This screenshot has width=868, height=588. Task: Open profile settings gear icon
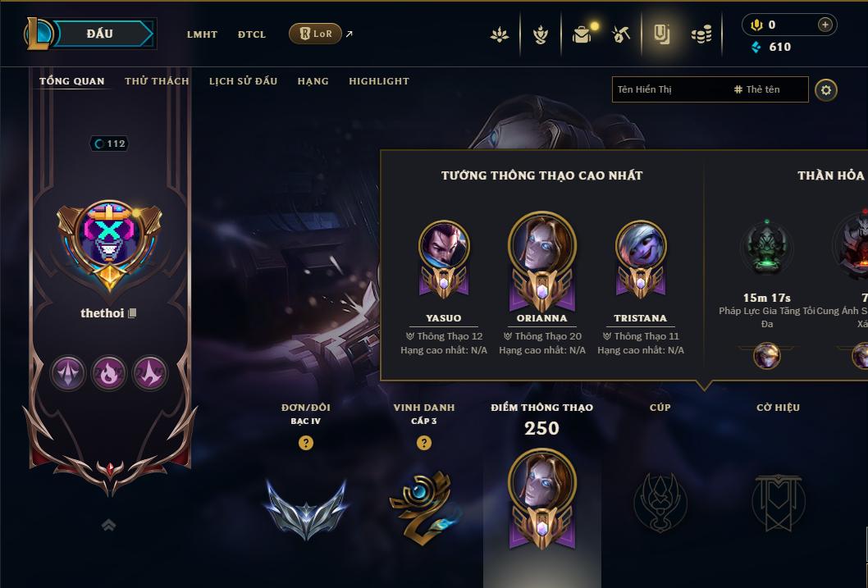[x=826, y=90]
